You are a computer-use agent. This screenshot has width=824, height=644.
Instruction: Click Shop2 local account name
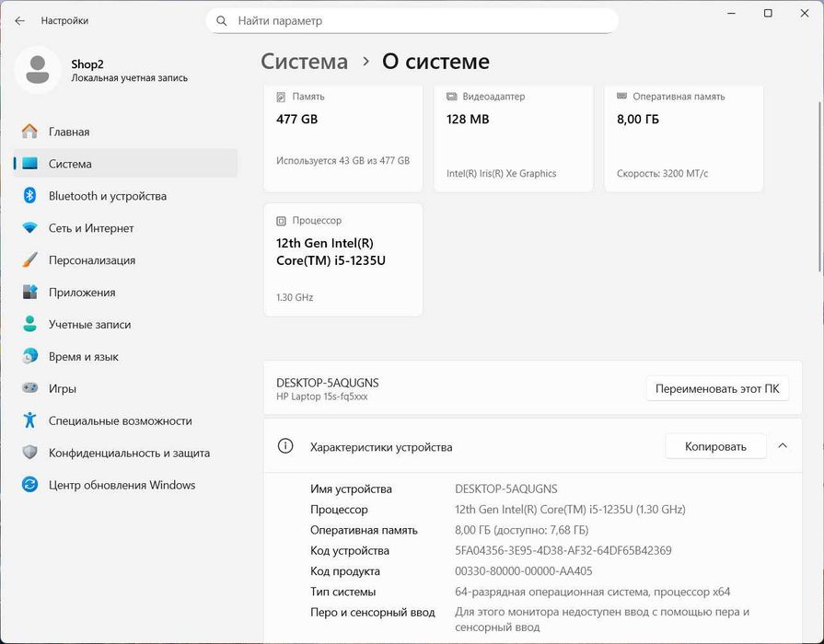point(87,64)
